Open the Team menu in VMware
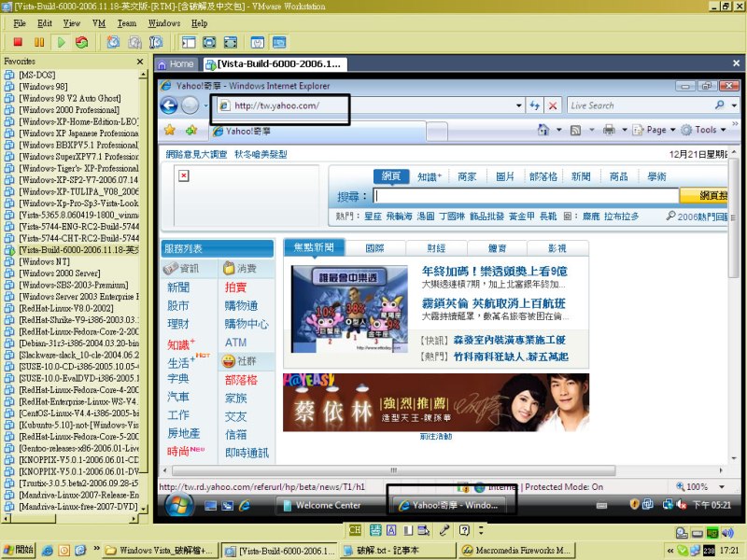 127,23
